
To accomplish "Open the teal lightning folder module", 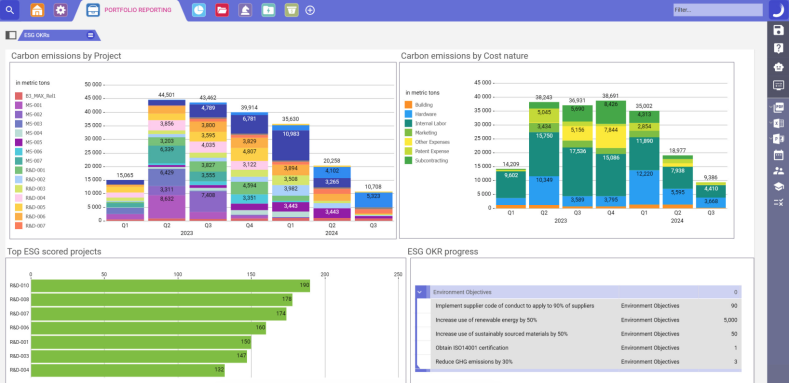I will click(268, 10).
